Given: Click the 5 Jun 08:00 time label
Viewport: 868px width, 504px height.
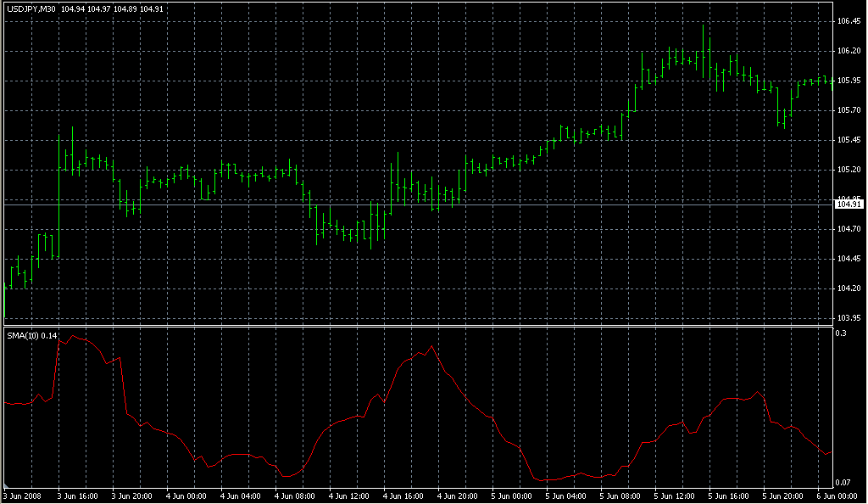Looking at the screenshot, I should coord(620,496).
